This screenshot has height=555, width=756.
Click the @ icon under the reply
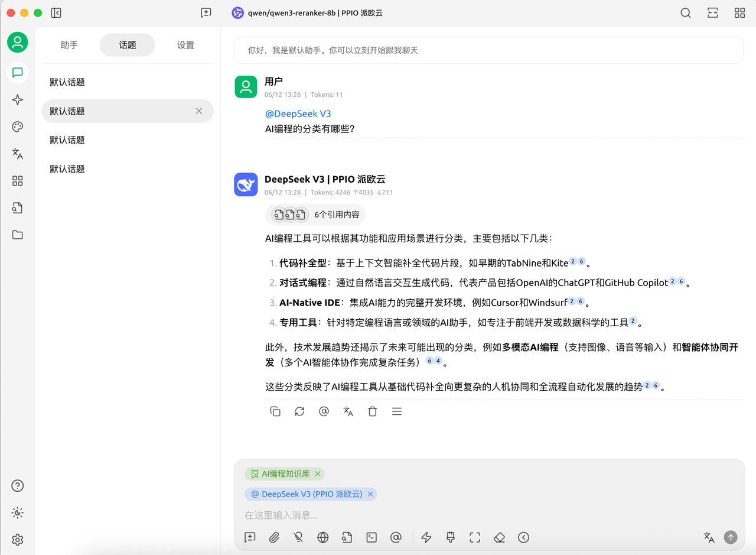(x=324, y=411)
